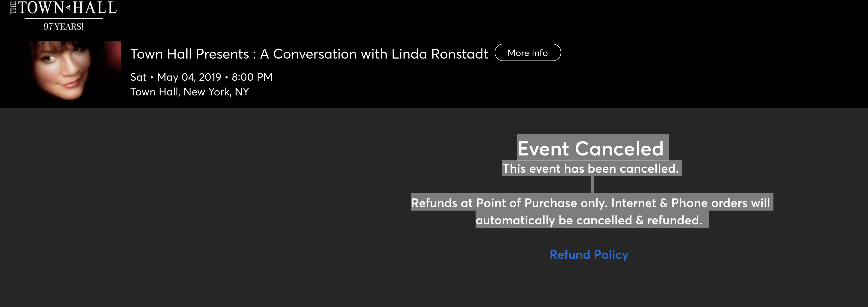
Task: Click the small triangle between TOWN and HALL
Action: [68, 7]
